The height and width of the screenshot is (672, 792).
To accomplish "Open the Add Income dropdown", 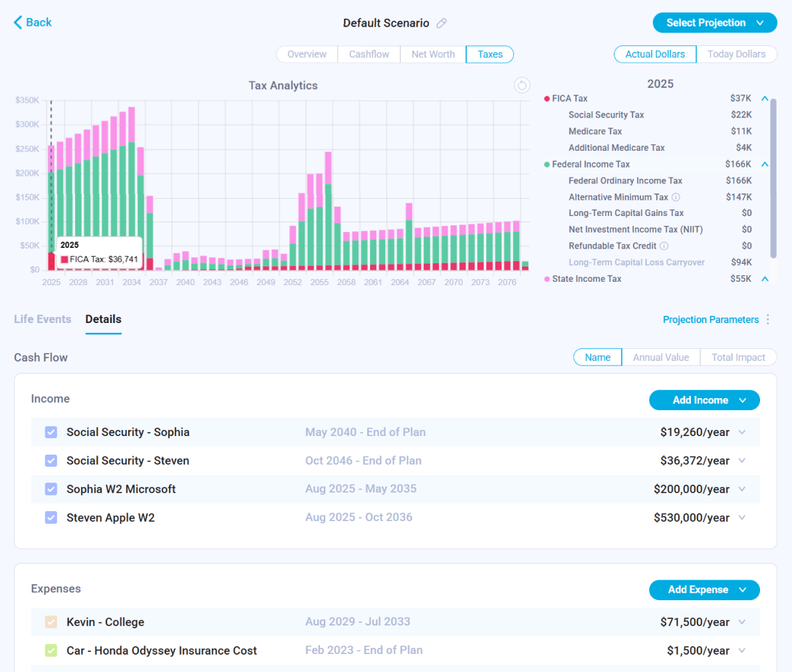I will pyautogui.click(x=704, y=400).
